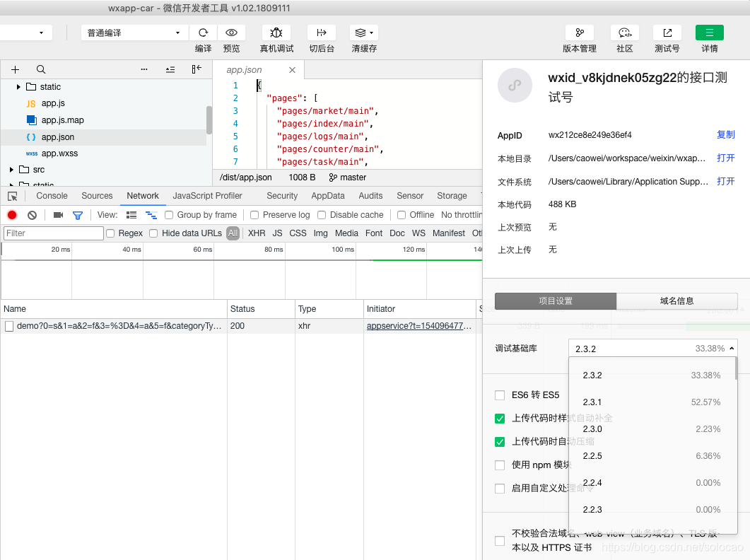
Task: Choose library version 2.2.4
Action: [652, 482]
